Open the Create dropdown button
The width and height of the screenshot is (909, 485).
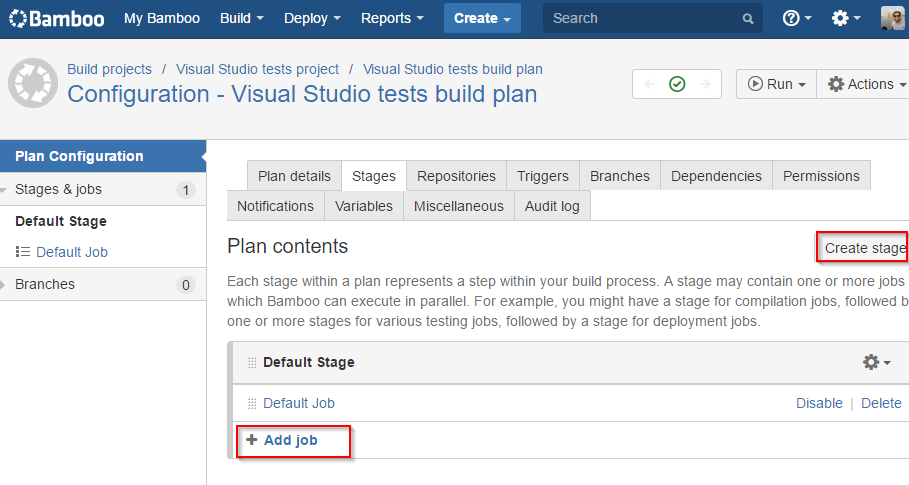(x=482, y=18)
